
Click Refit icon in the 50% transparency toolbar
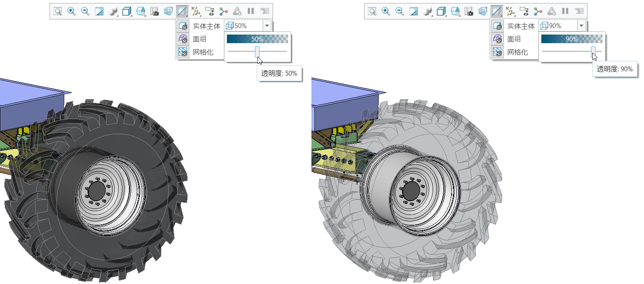coord(57,11)
